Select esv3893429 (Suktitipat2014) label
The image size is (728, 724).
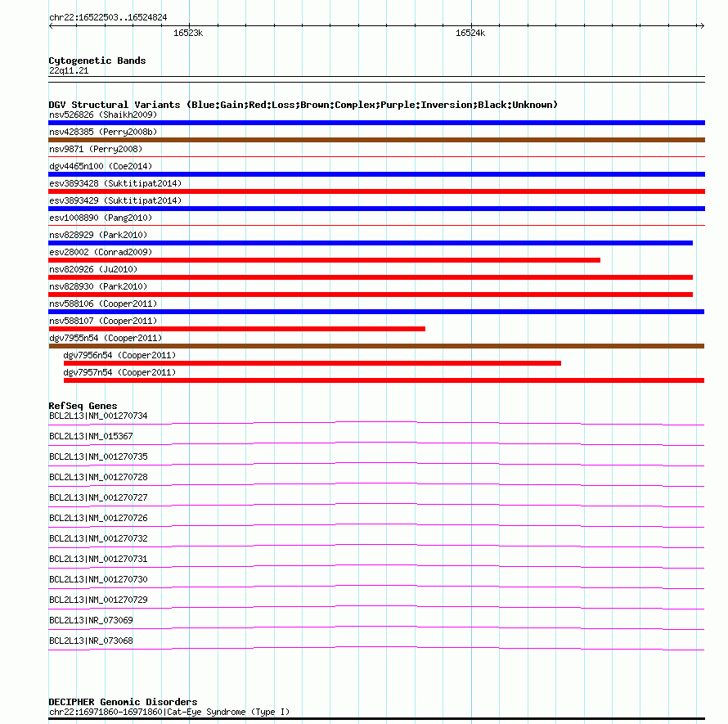[x=115, y=200]
